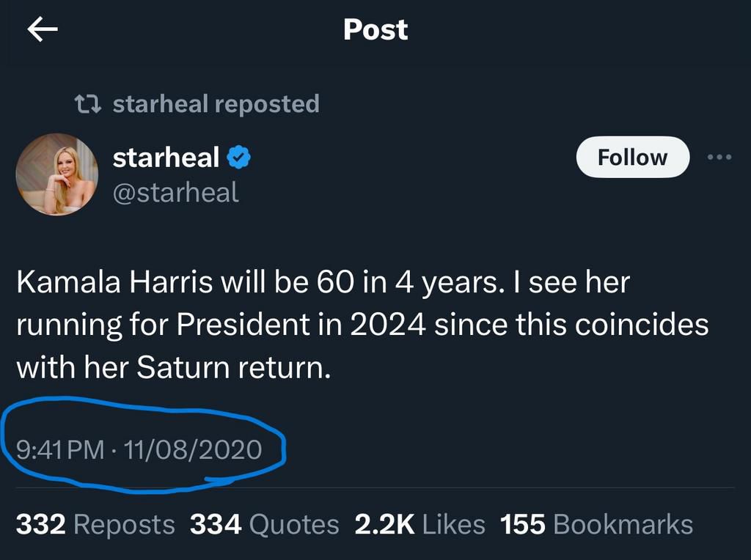Open the post options via ellipsis icon
Screen dimensions: 751x560
[719, 156]
